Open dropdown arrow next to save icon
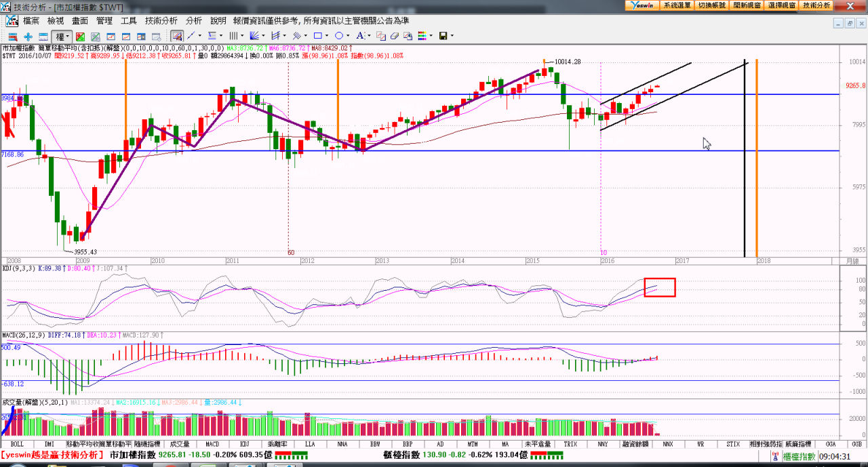This screenshot has width=868, height=467. 452,36
